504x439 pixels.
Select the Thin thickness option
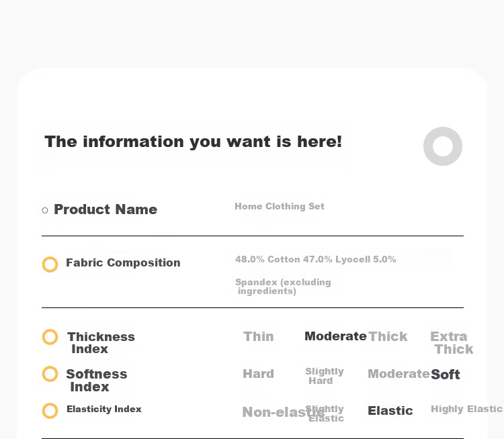click(259, 336)
